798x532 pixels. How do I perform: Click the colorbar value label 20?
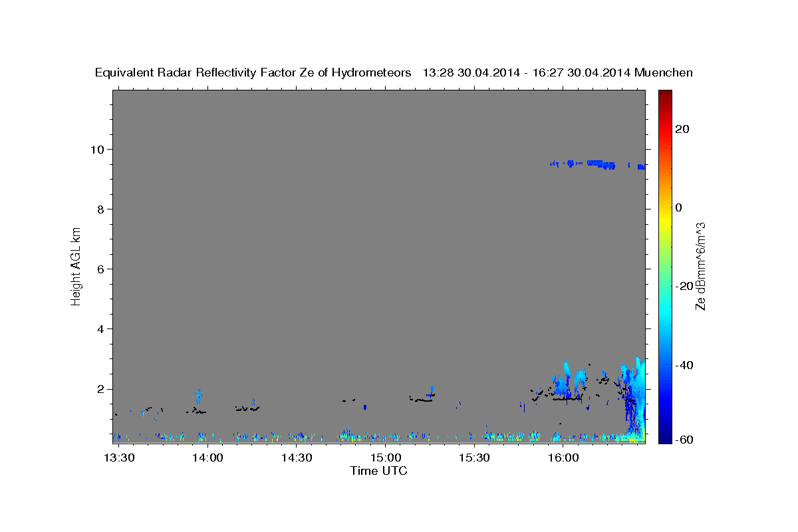(682, 129)
